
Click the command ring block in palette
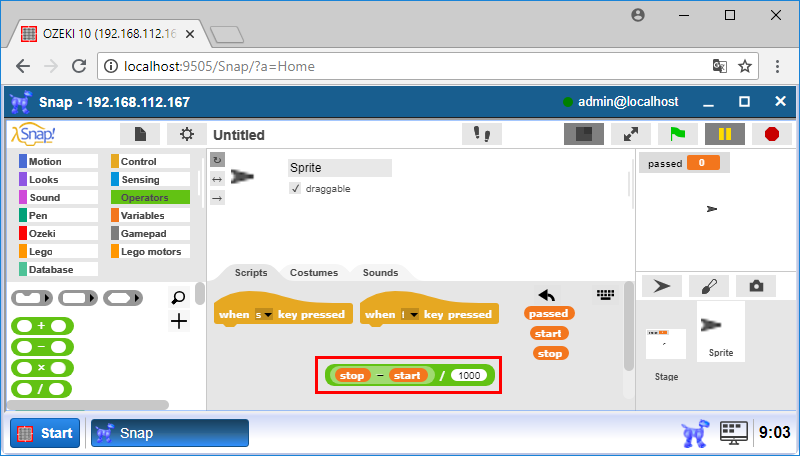pyautogui.click(x=32, y=298)
